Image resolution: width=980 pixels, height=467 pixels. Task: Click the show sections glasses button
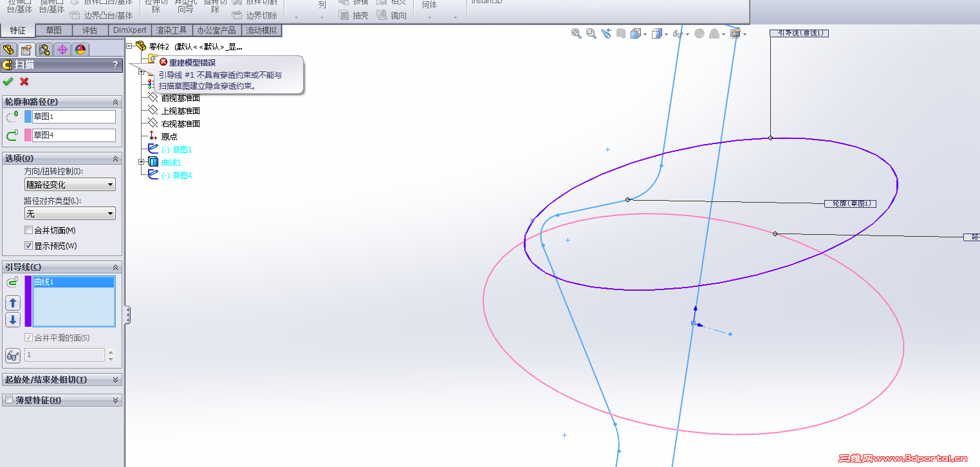click(13, 355)
